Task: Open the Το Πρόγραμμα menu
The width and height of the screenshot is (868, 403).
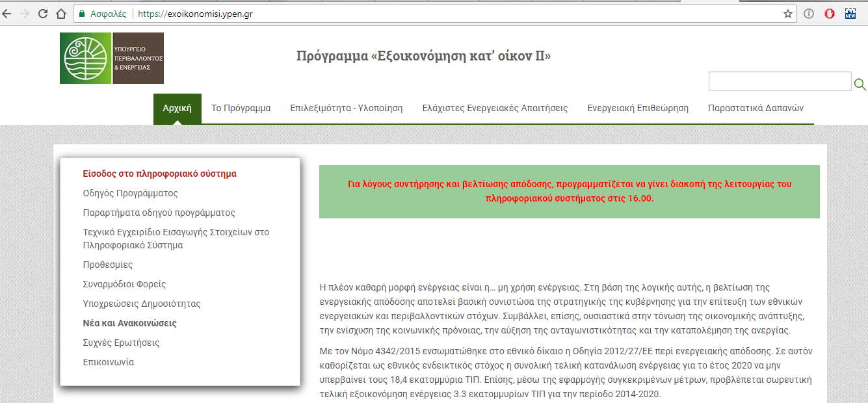Action: (x=241, y=109)
